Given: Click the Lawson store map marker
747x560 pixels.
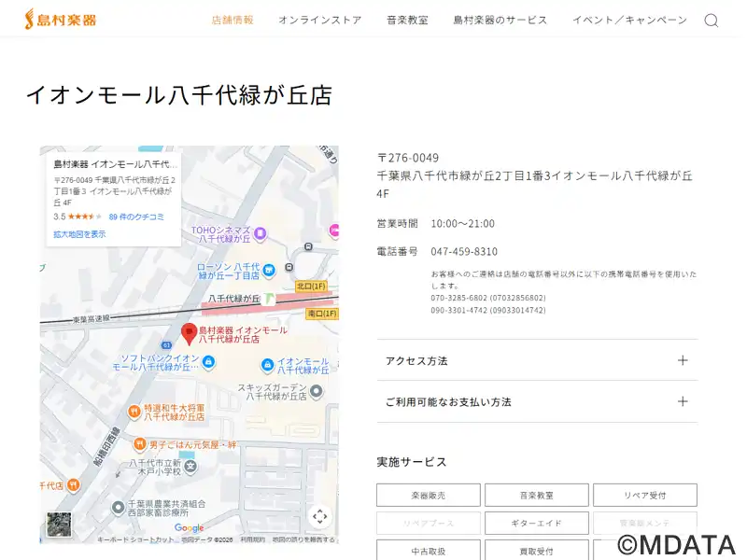Looking at the screenshot, I should pyautogui.click(x=269, y=271).
